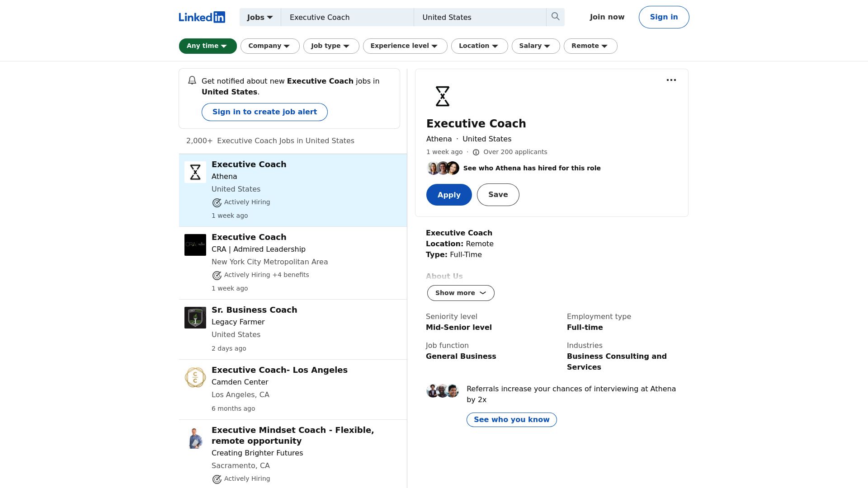Screen dimensions: 868x488
Task: Open Executive Coach- Los Angeles job listing
Action: (279, 370)
